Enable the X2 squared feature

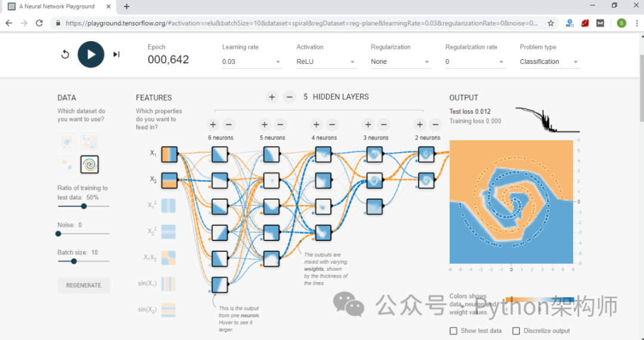pos(168,231)
